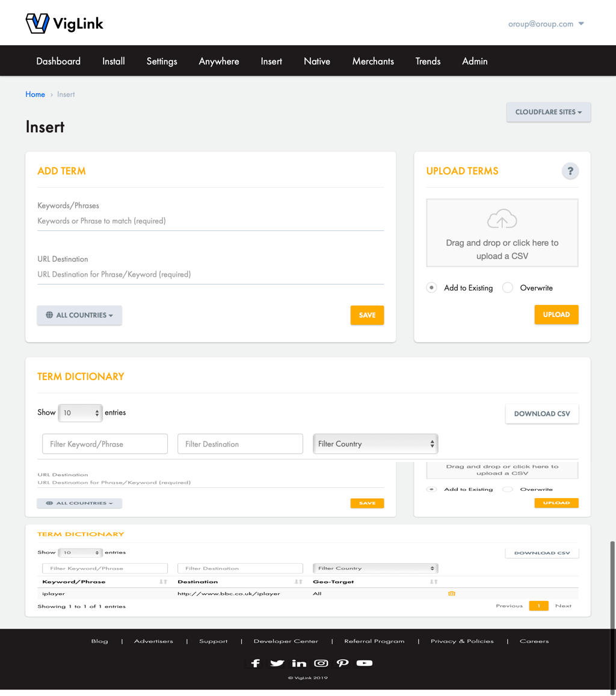
Task: Open the Merchants menu item
Action: [x=373, y=61]
